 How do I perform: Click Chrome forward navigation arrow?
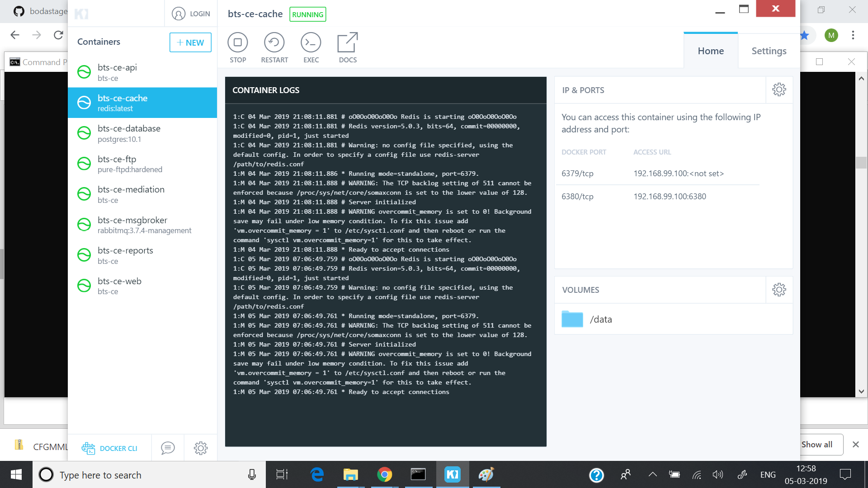37,35
